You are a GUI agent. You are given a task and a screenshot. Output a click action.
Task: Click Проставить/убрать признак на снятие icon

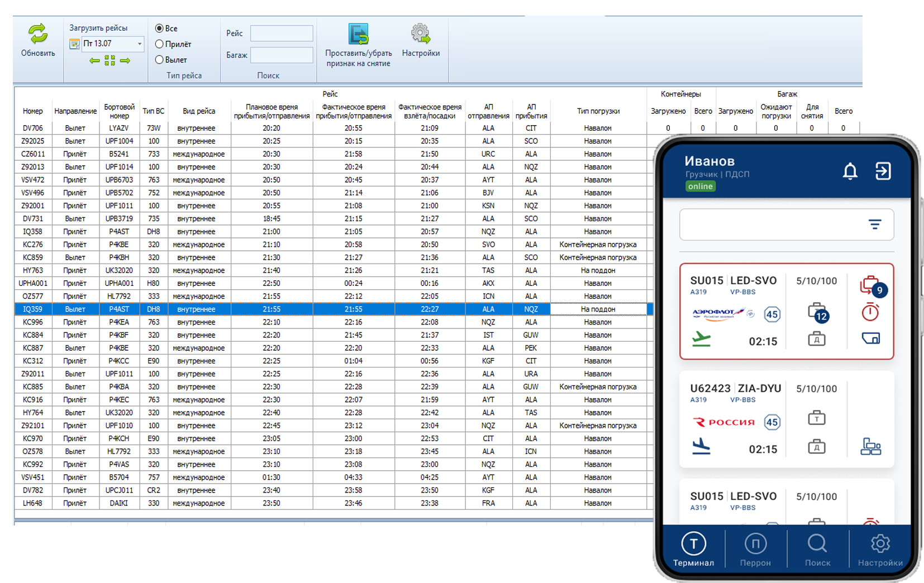click(358, 35)
